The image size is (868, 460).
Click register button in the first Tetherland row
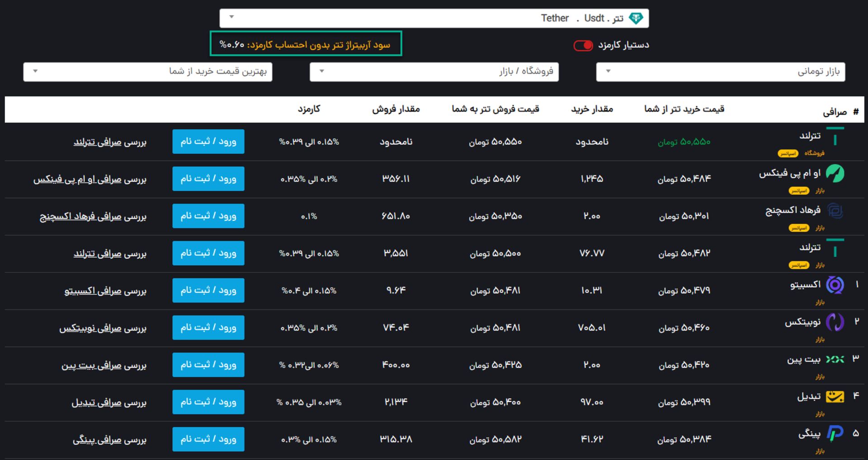click(x=208, y=142)
